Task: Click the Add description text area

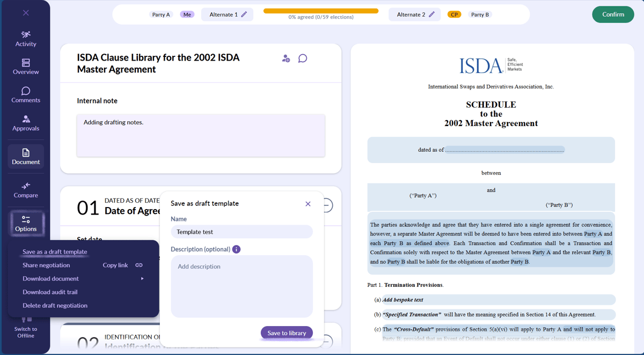Action: [241, 286]
